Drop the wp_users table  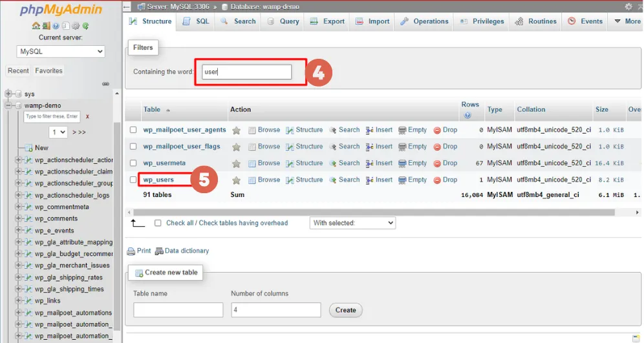(x=445, y=180)
